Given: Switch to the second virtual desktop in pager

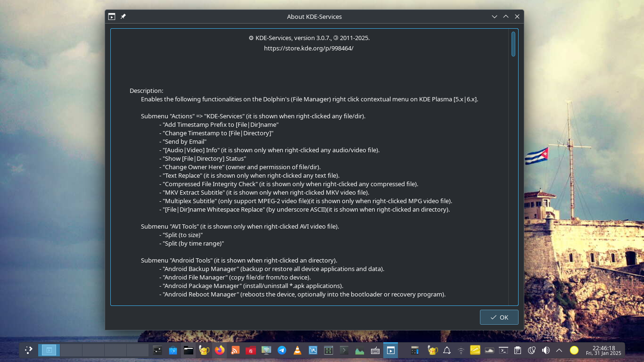Looking at the screenshot, I should (71, 350).
